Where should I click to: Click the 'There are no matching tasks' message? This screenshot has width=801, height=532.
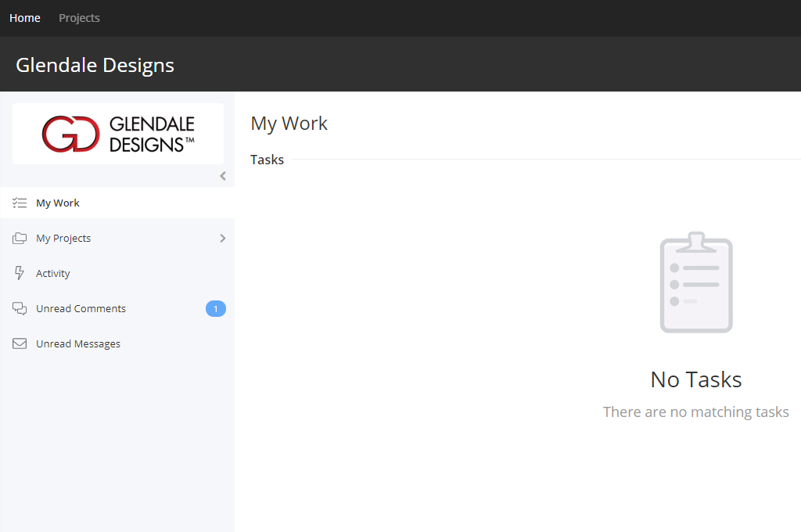tap(696, 412)
